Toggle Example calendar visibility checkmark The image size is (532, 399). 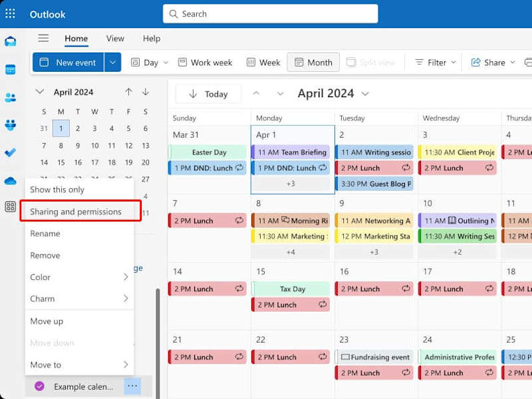click(39, 386)
